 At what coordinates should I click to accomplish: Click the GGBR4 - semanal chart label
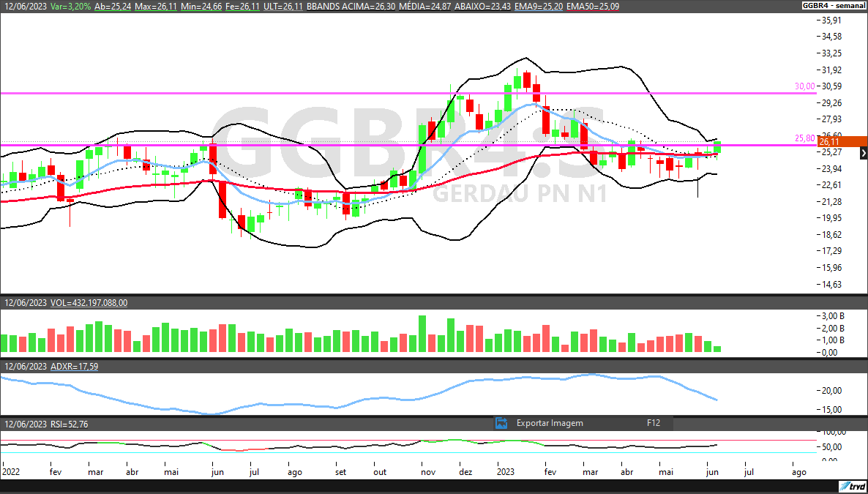[x=834, y=5]
